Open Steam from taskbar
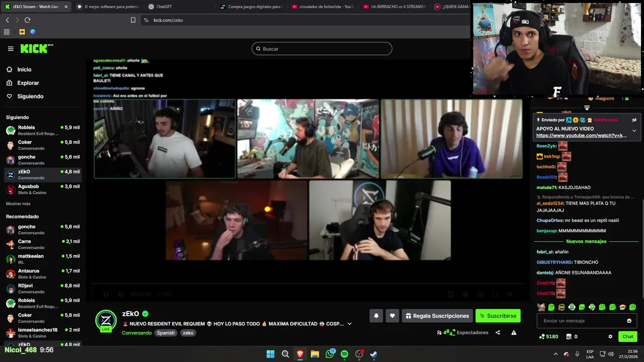 (x=373, y=354)
